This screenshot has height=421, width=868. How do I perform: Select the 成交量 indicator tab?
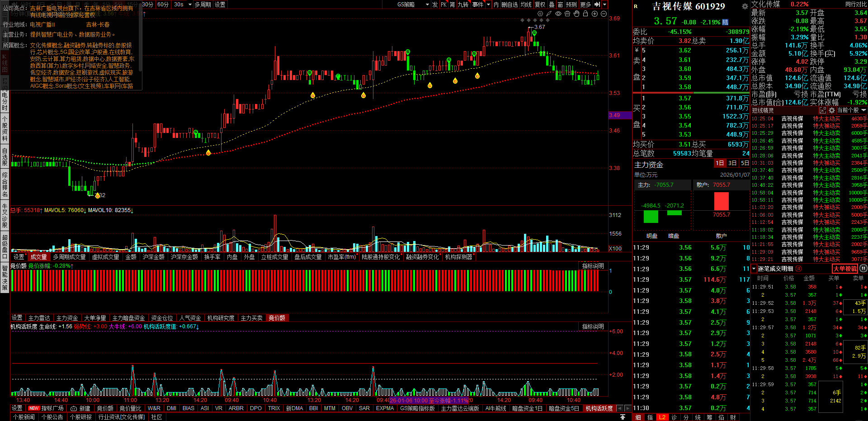[38, 257]
